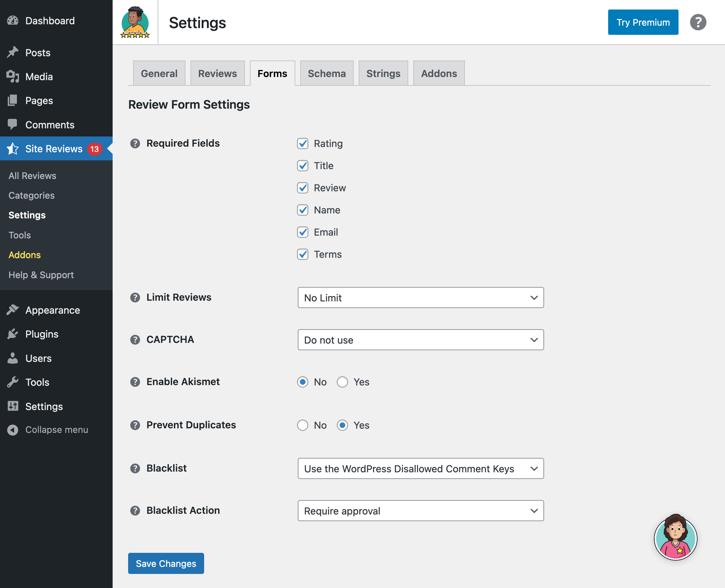Open All Reviews submenu link
This screenshot has width=725, height=588.
pos(32,175)
